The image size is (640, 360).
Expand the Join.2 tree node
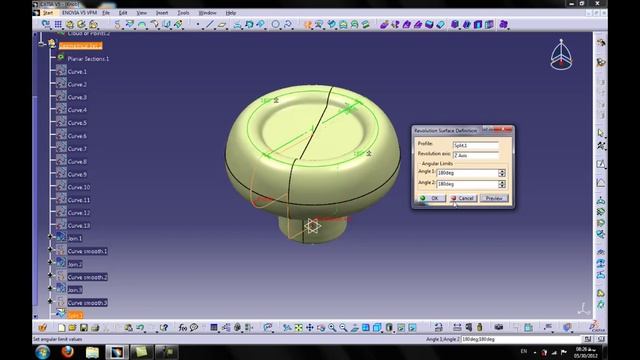click(x=50, y=262)
